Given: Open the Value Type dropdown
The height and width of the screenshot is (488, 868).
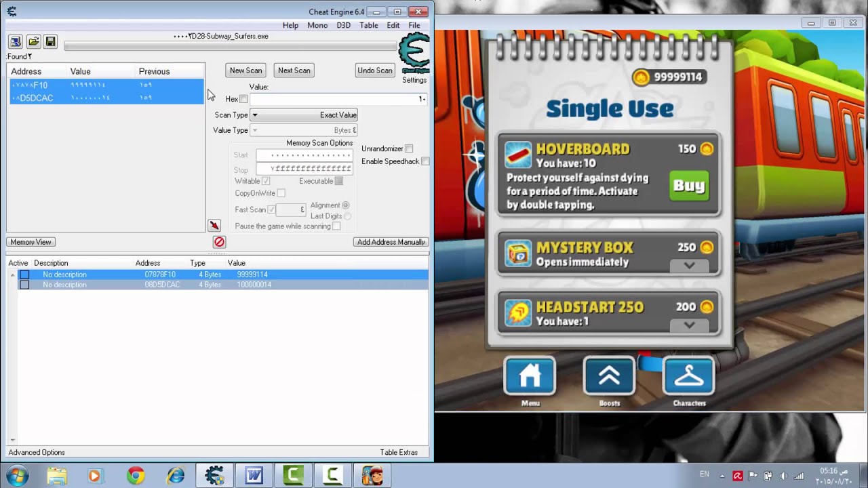Looking at the screenshot, I should tap(304, 130).
